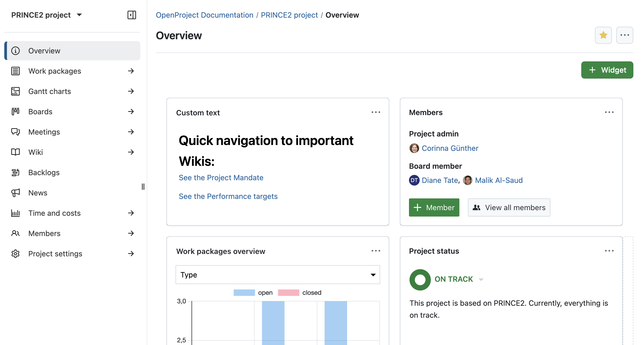Open the News megaphone icon
Viewport: 644px width, 345px height.
point(15,193)
